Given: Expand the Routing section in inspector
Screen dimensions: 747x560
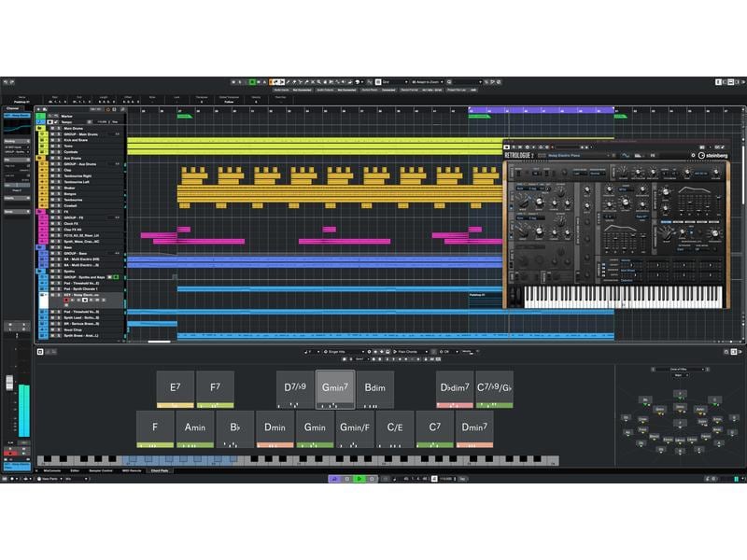Looking at the screenshot, I should (17, 142).
